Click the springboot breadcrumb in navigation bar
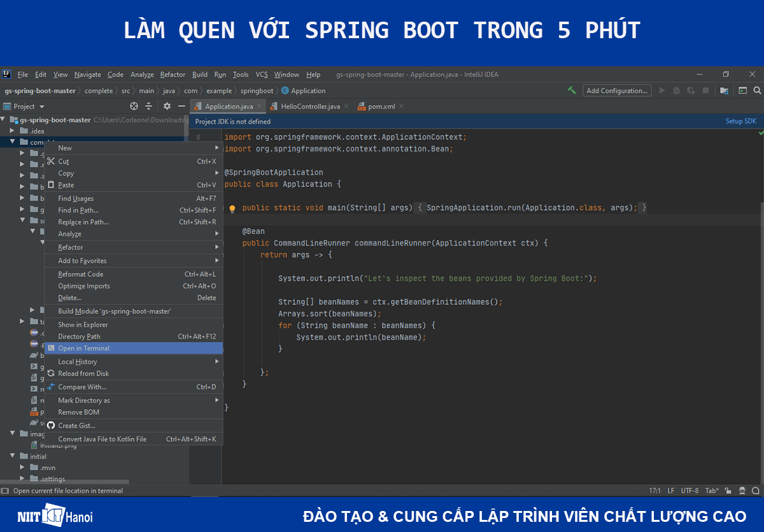The width and height of the screenshot is (764, 532). click(257, 90)
